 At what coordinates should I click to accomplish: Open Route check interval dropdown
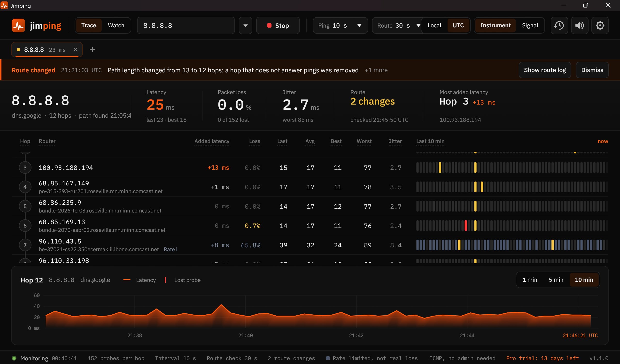pyautogui.click(x=396, y=25)
